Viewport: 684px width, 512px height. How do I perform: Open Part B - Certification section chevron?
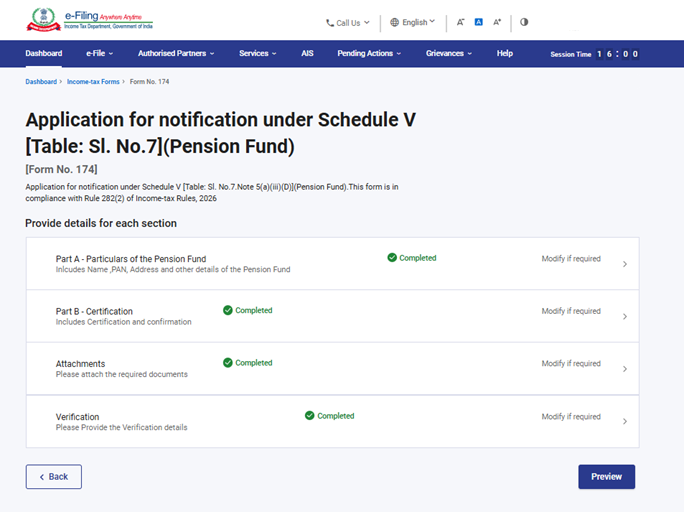click(x=625, y=317)
